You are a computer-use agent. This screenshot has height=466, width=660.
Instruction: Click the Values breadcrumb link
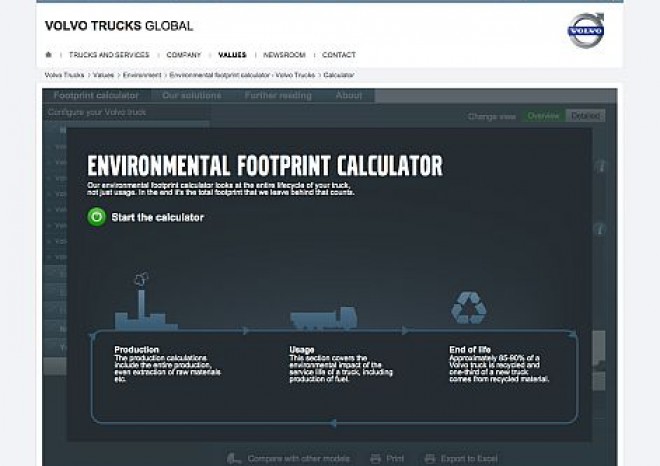click(x=104, y=75)
